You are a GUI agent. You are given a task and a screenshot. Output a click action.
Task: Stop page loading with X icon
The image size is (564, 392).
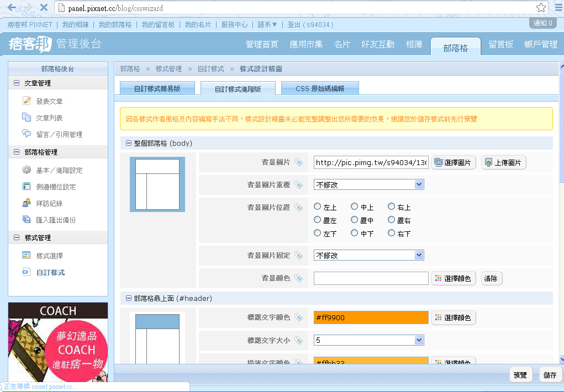[x=44, y=7]
